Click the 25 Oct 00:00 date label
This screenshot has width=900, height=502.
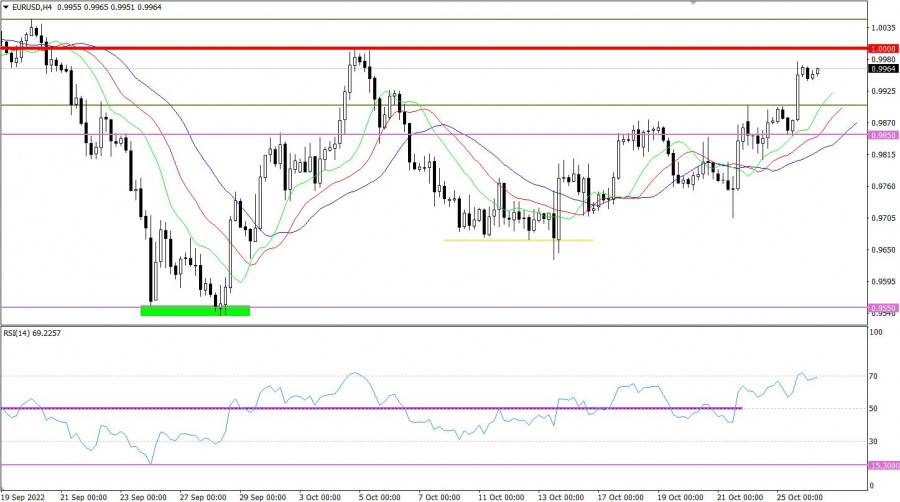pos(800,496)
